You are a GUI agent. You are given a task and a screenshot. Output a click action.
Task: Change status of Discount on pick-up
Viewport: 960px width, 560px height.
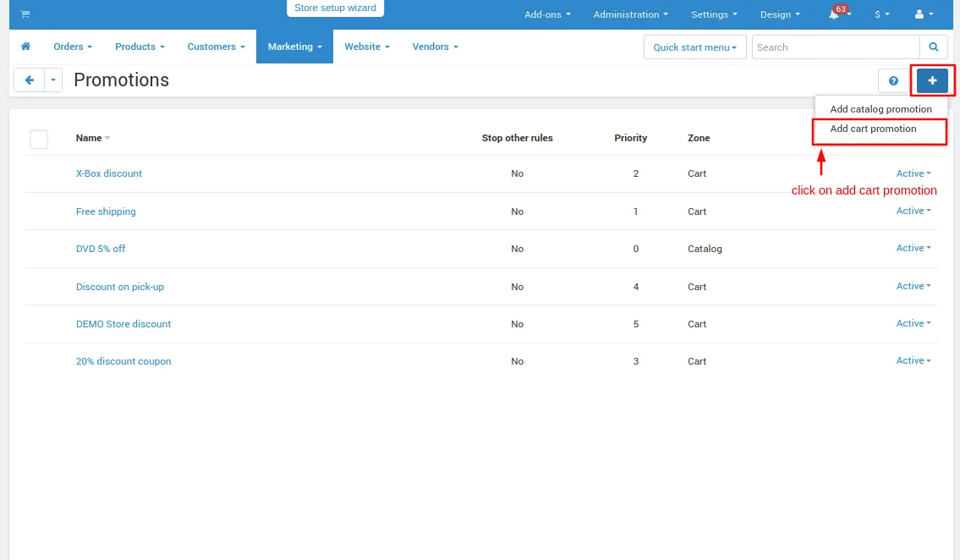(x=913, y=286)
